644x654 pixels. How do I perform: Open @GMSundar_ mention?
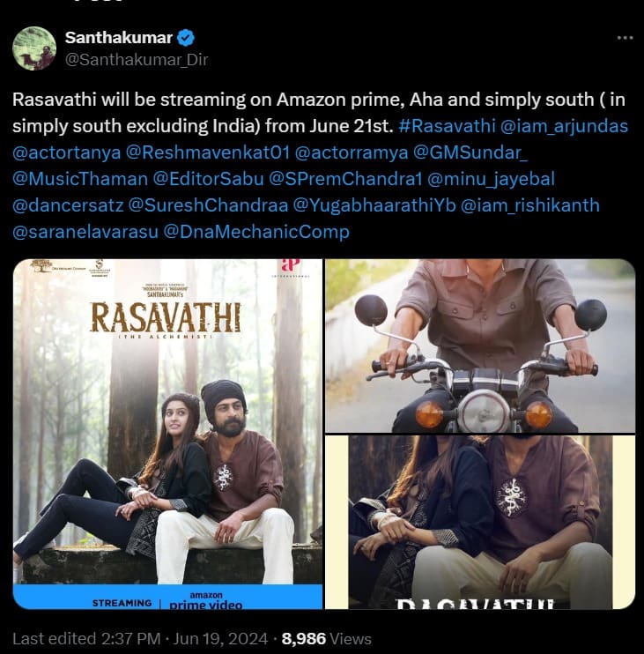click(470, 152)
